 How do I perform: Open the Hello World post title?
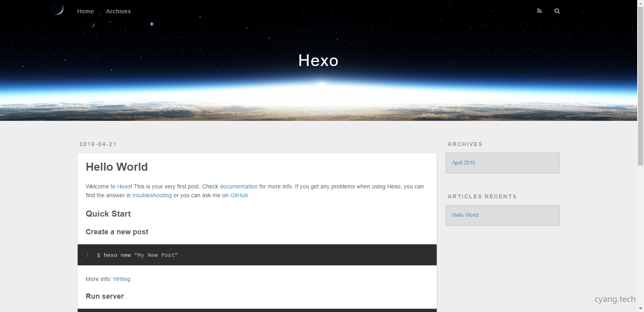click(x=117, y=167)
